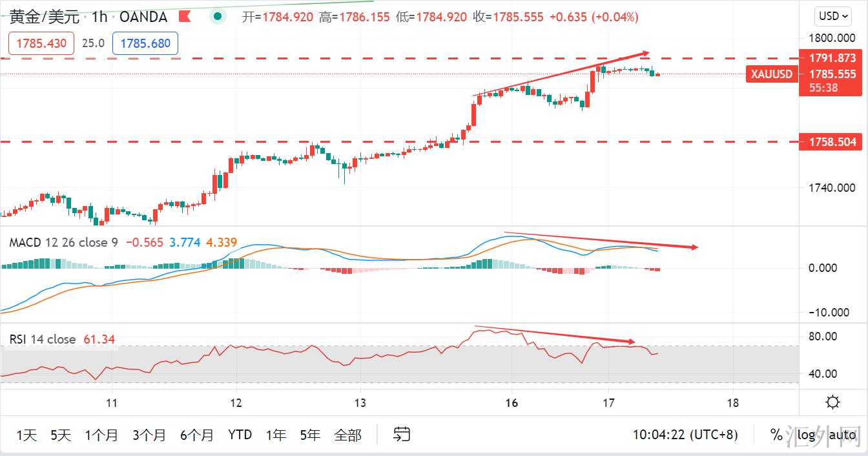Open chart settings gear icon

tap(832, 402)
